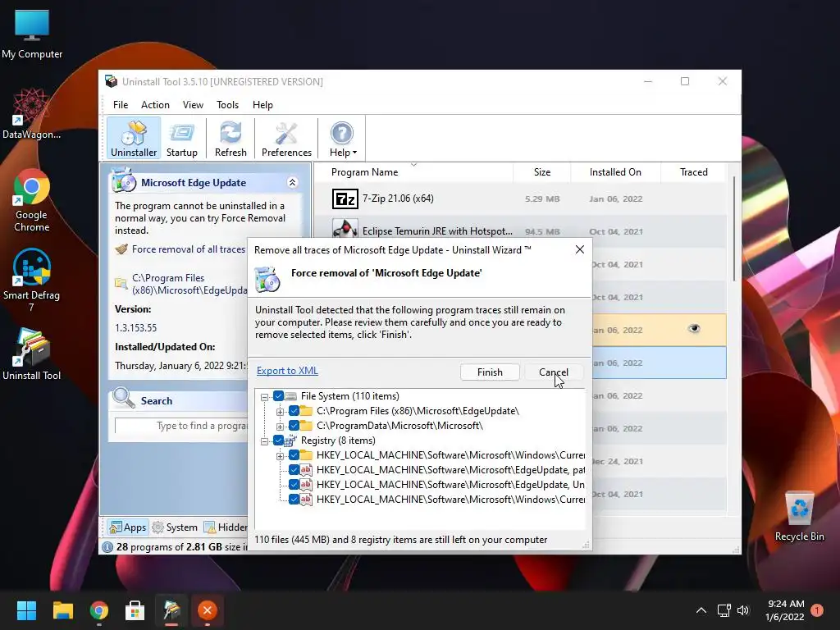Screen dimensions: 840x630
Task: Open the Windows Start menu
Action: point(26,610)
